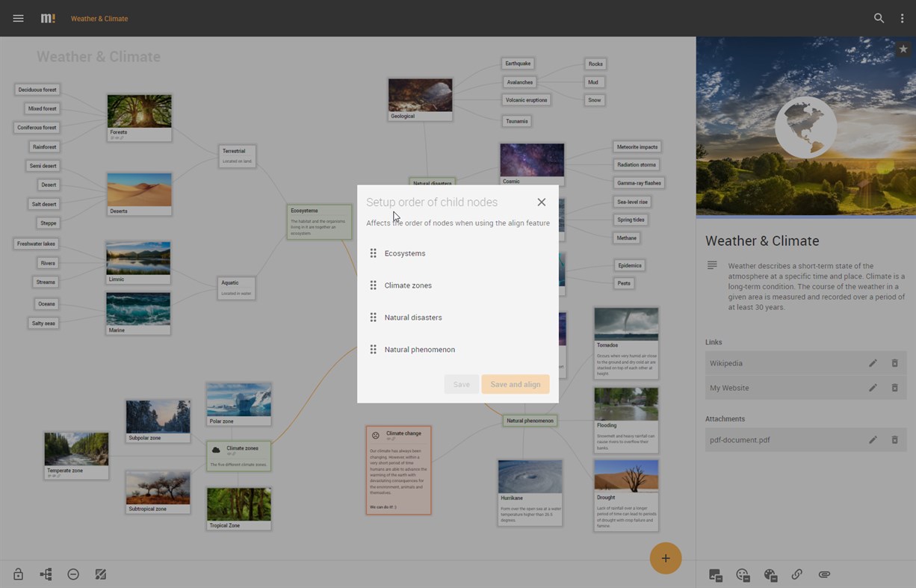Click the orange plus floating button
Screen dimensions: 916x588
pyautogui.click(x=666, y=558)
